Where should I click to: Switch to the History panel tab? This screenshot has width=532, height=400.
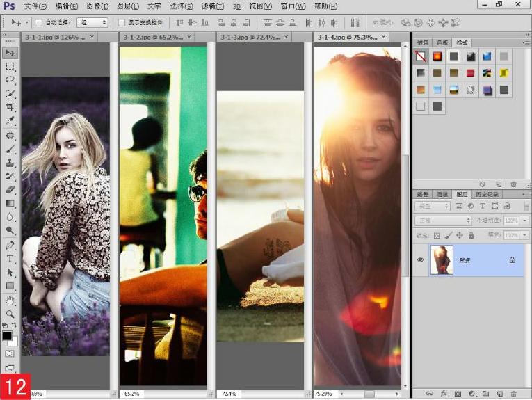click(487, 194)
